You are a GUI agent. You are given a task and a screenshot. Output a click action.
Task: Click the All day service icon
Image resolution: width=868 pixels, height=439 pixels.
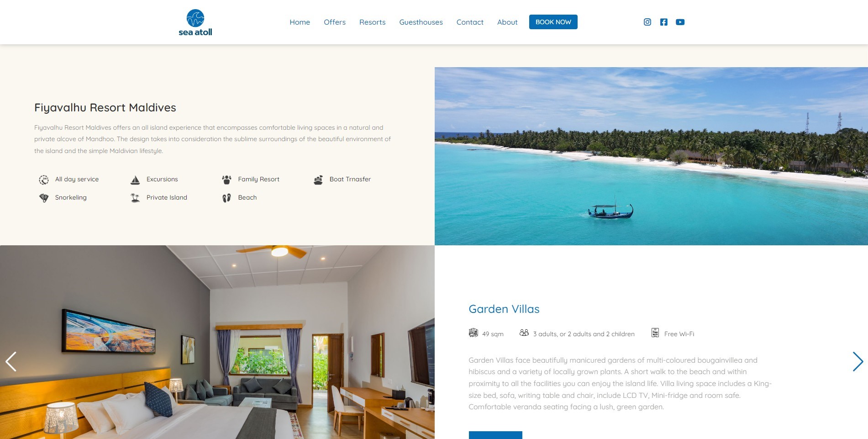tap(44, 180)
